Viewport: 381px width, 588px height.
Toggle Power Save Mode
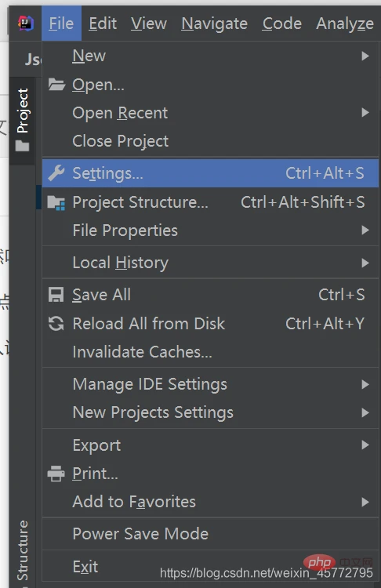point(210,534)
